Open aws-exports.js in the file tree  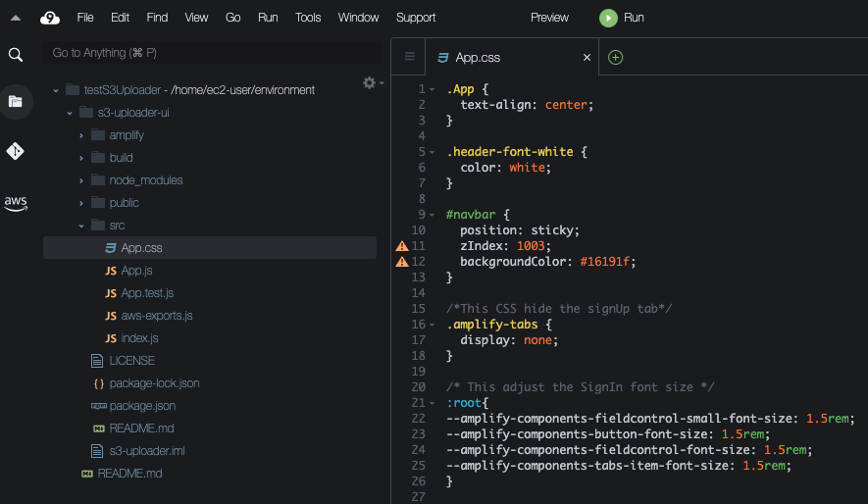pos(156,316)
